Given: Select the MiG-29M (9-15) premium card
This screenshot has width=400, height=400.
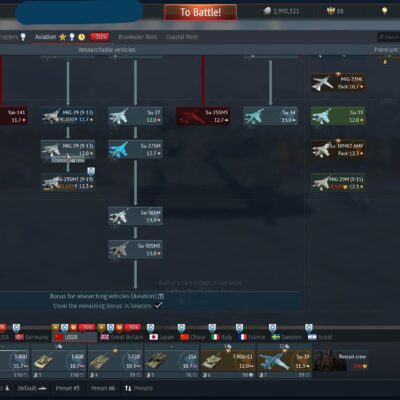Looking at the screenshot, I should pos(338,183).
